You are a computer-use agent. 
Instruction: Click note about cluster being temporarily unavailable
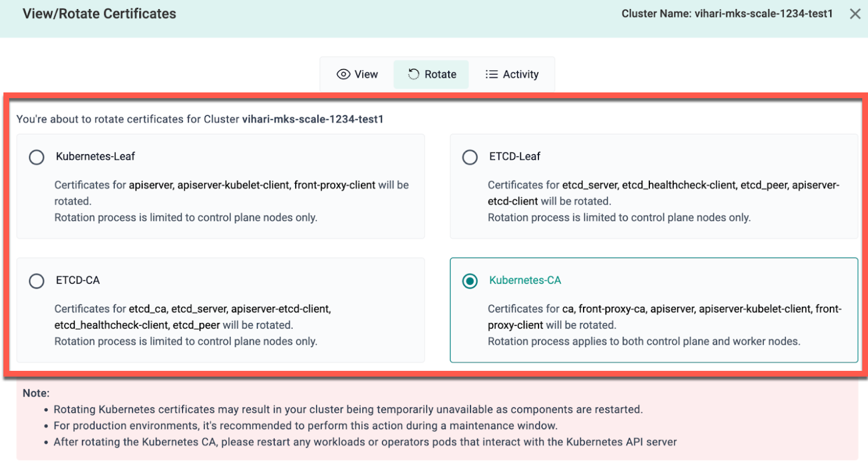(348, 409)
